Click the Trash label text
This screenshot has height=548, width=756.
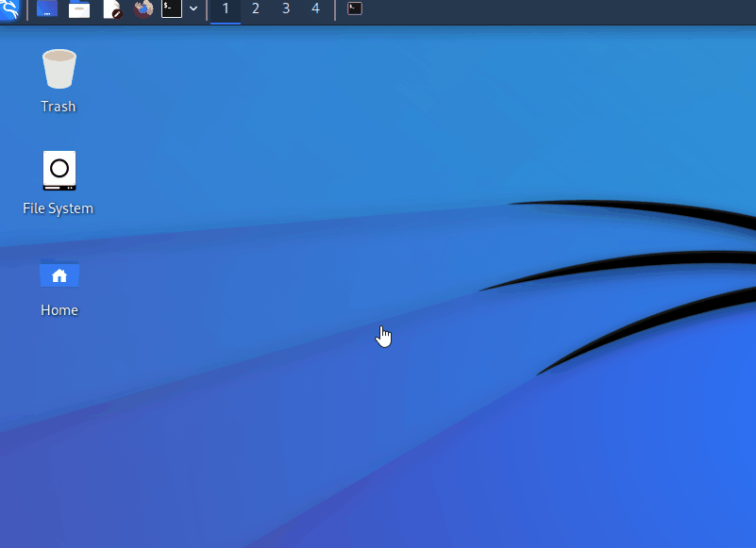pyautogui.click(x=59, y=106)
